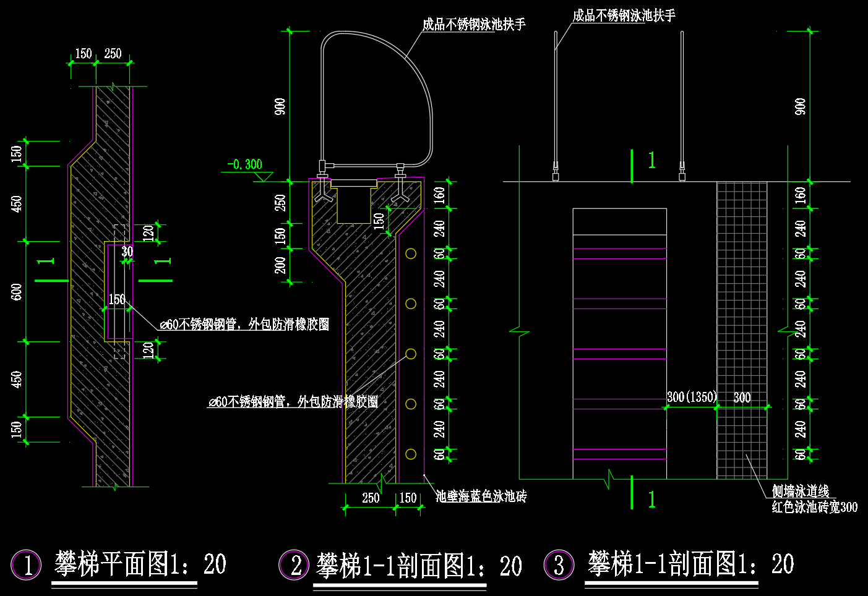This screenshot has width=868, height=596.
Task: Click the '250' dimension below section drawing 2
Action: pyautogui.click(x=371, y=498)
